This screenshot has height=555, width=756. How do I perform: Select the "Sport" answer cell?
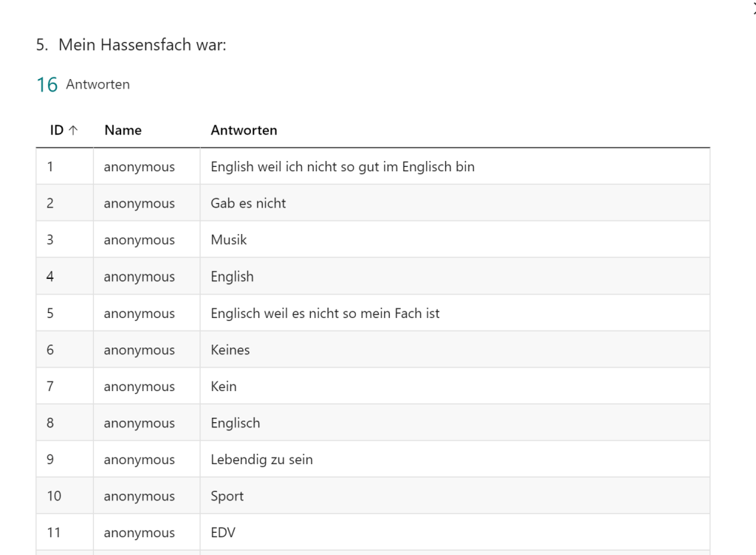(227, 496)
